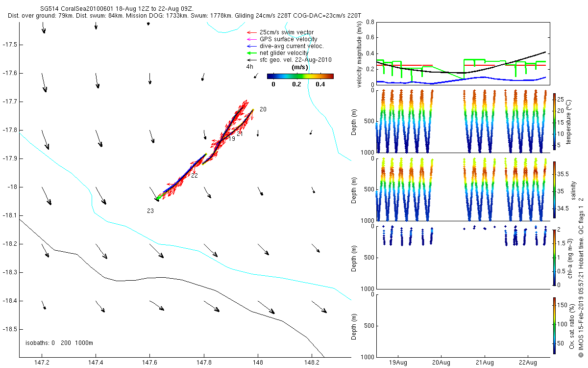Viewport: 588px width, 368px height.
Task: Click the Ox. sat. ratio colorbar
Action: pos(554,325)
